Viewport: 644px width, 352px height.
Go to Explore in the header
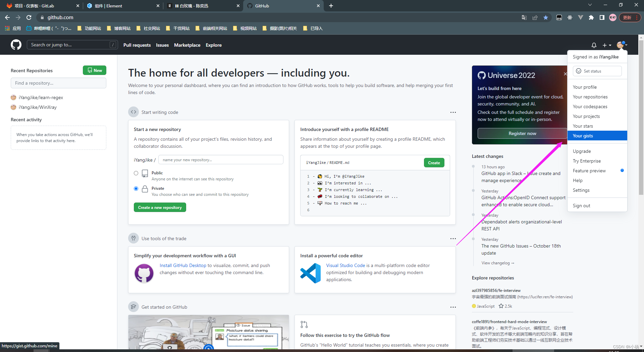coord(214,45)
